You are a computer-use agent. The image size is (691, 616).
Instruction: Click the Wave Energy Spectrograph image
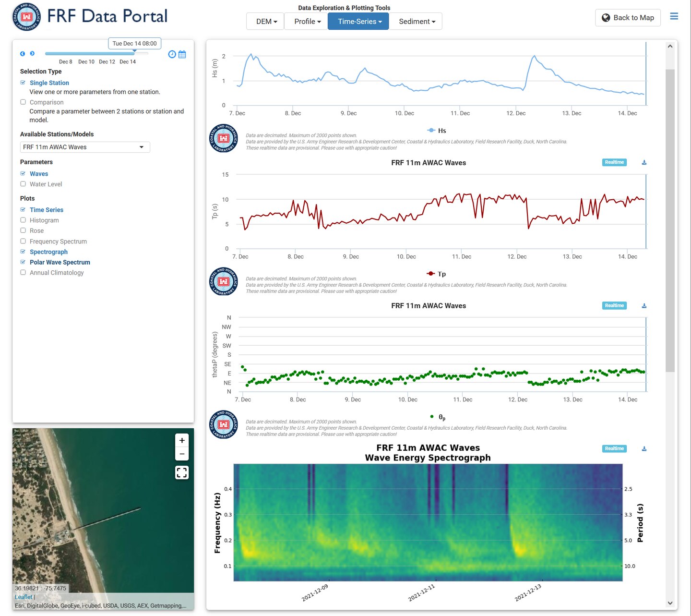(x=428, y=522)
